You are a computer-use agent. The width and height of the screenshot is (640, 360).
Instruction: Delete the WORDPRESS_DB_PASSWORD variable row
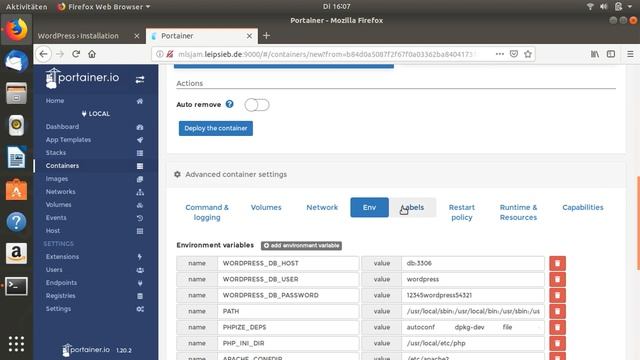(557, 295)
